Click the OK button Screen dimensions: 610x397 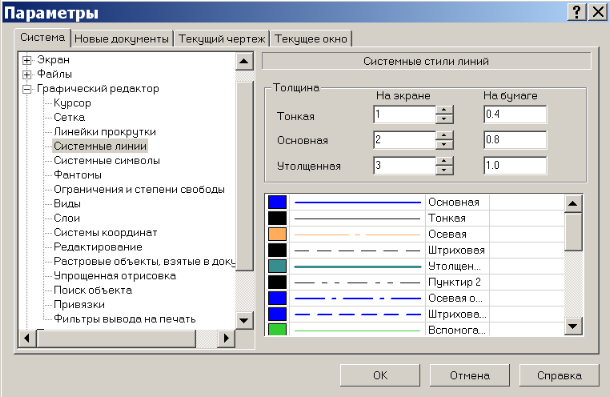tap(380, 375)
